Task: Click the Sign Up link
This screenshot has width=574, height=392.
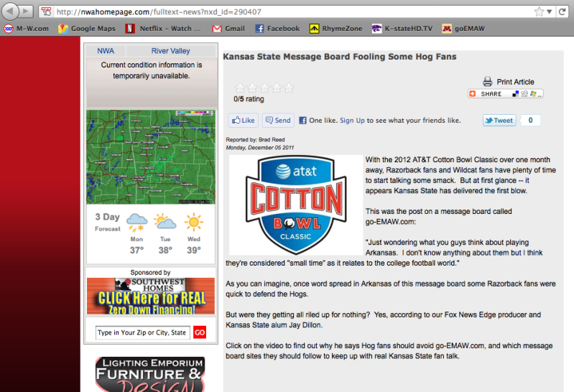Action: point(352,121)
